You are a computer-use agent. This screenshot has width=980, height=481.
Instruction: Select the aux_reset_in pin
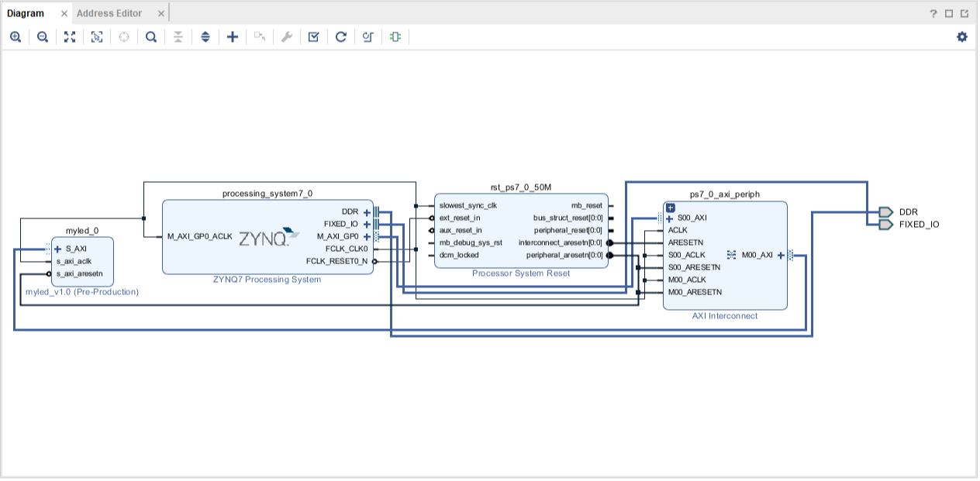tap(461, 231)
